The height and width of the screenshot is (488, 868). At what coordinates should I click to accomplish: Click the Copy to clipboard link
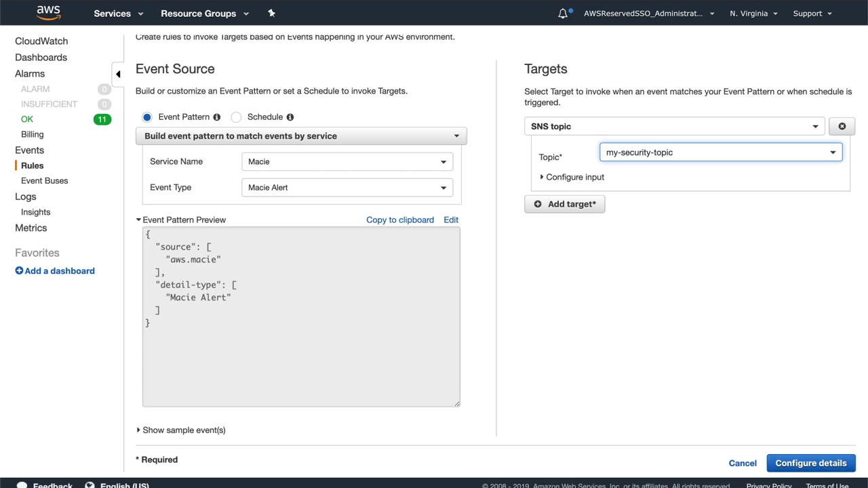(x=399, y=220)
